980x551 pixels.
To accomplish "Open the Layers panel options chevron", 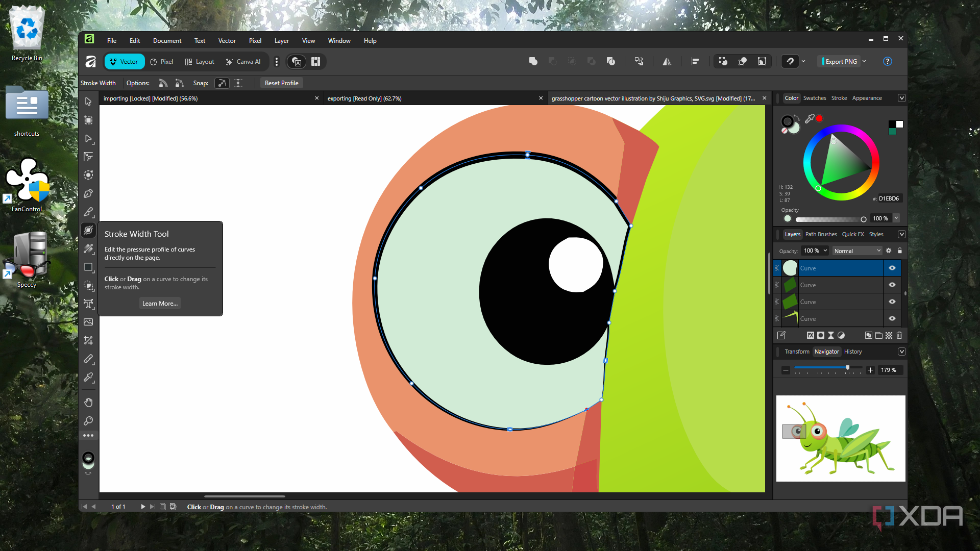I will click(902, 234).
